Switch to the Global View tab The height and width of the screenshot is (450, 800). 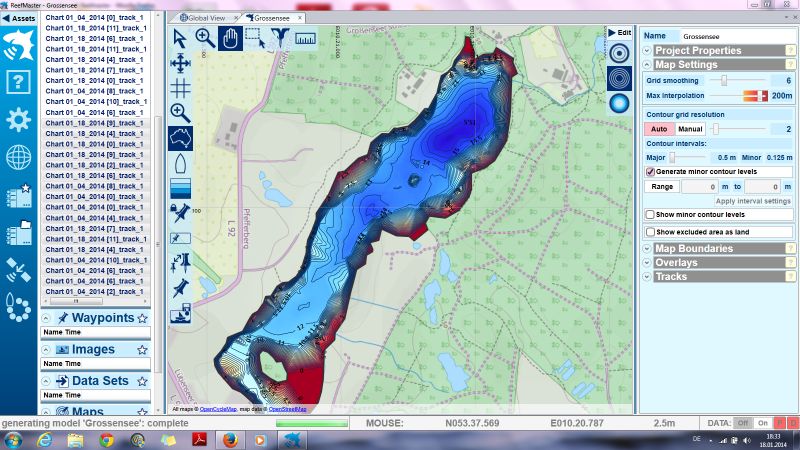tap(205, 18)
